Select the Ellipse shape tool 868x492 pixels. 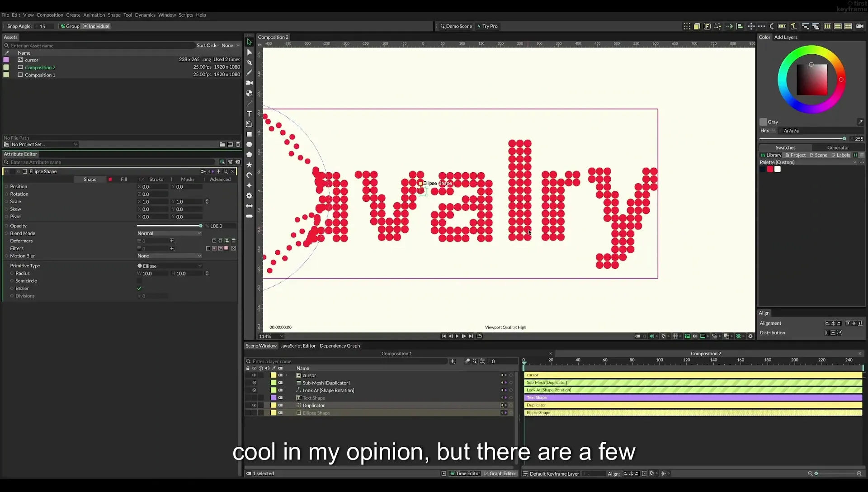click(249, 145)
